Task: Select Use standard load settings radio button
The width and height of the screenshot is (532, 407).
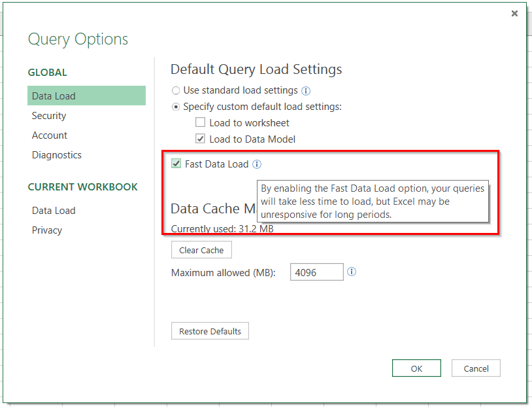Action: coord(175,90)
